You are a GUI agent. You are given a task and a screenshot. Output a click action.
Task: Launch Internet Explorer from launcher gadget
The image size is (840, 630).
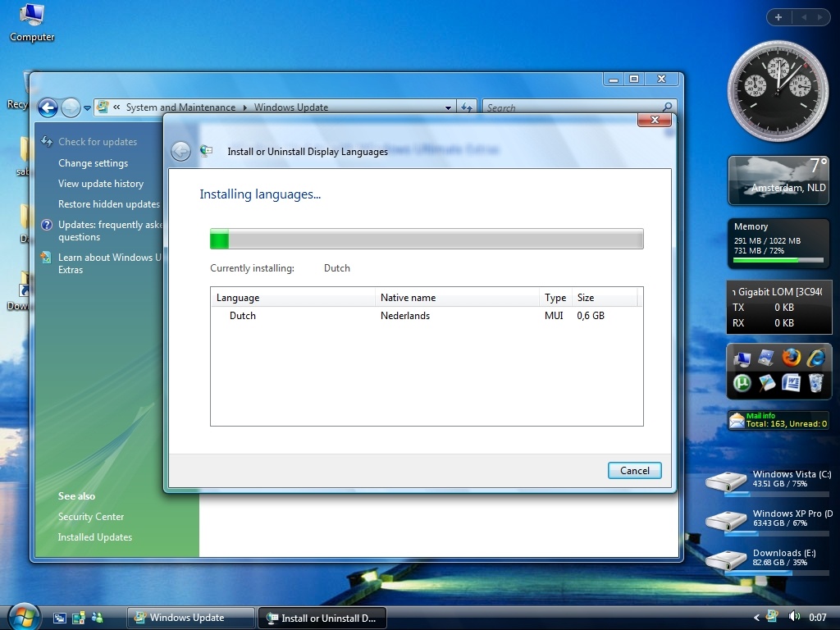pyautogui.click(x=816, y=358)
